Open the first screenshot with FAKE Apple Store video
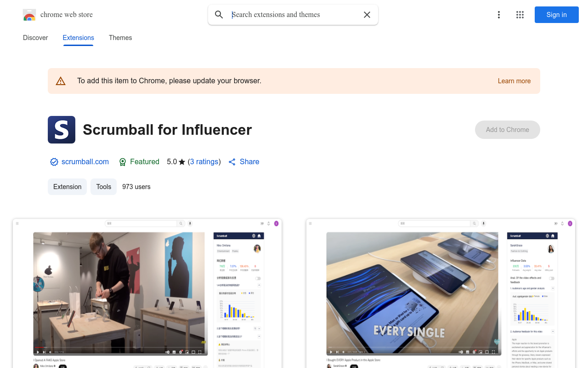Screen dimensions: 588x368 coord(147,293)
